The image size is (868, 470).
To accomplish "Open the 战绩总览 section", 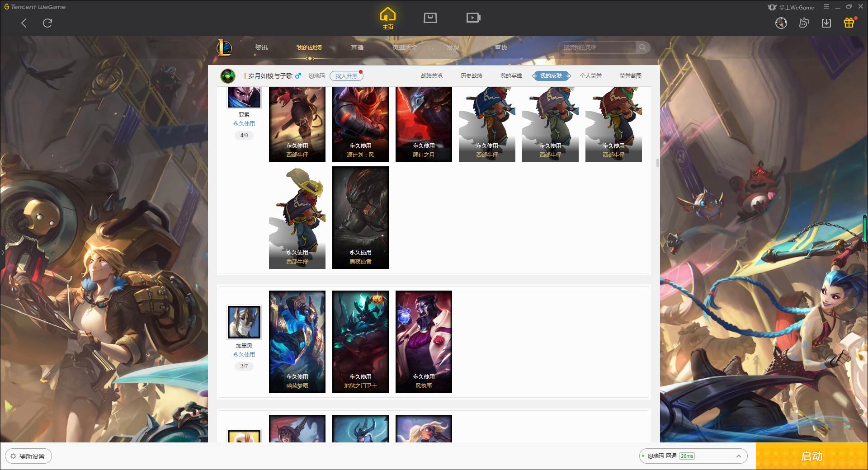I will (432, 76).
